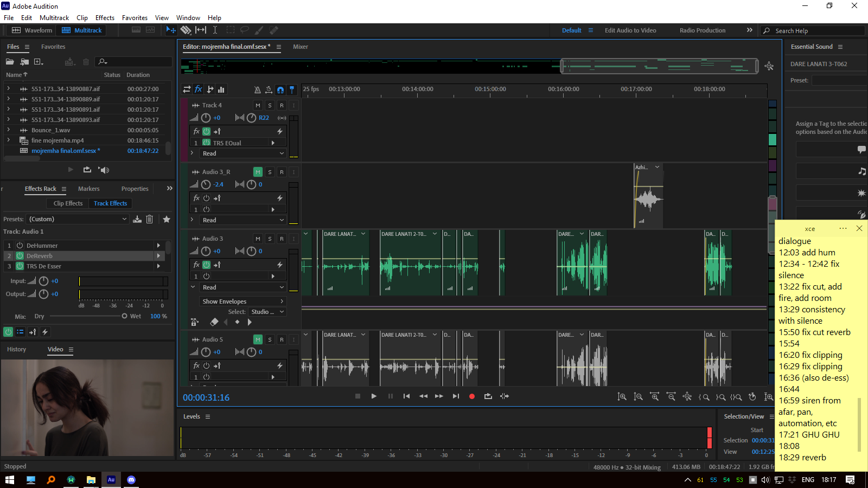Toggle Essential Sound dialogue speech icon
Screen dimensions: 868x488
861,149
